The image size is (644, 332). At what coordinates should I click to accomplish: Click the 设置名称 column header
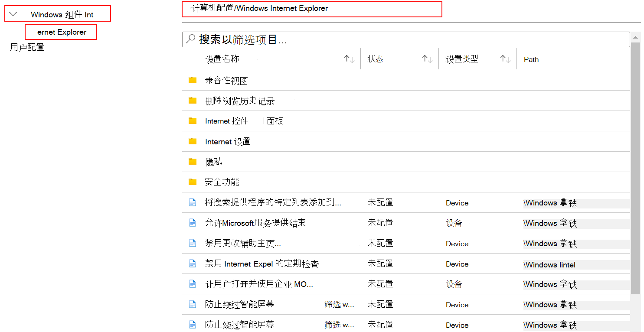[x=222, y=59]
